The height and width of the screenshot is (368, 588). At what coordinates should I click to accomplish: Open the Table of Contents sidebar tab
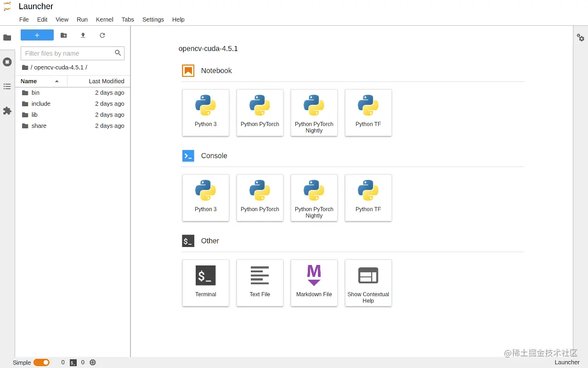click(x=7, y=86)
